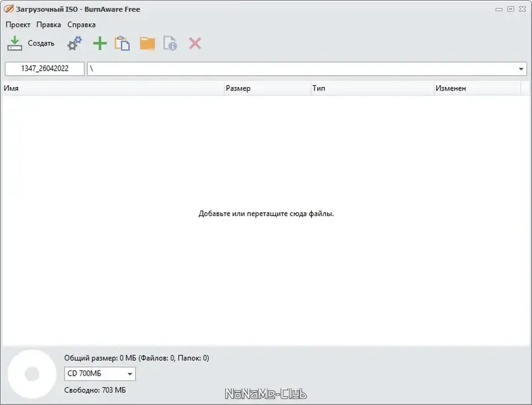The width and height of the screenshot is (532, 405).
Task: Click the Создать (create ISO) toolbar button
Action: pyautogui.click(x=31, y=43)
